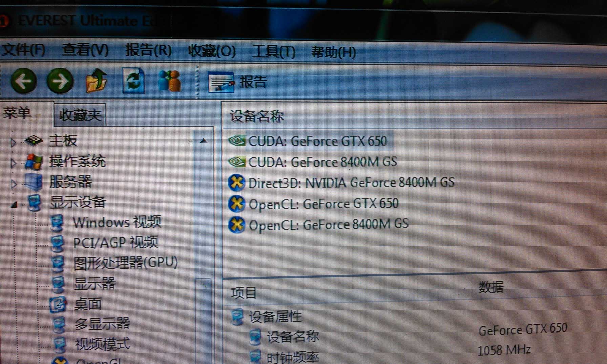Screen dimensions: 607x364
Task: Go back with the green left arrow
Action: [x=24, y=81]
